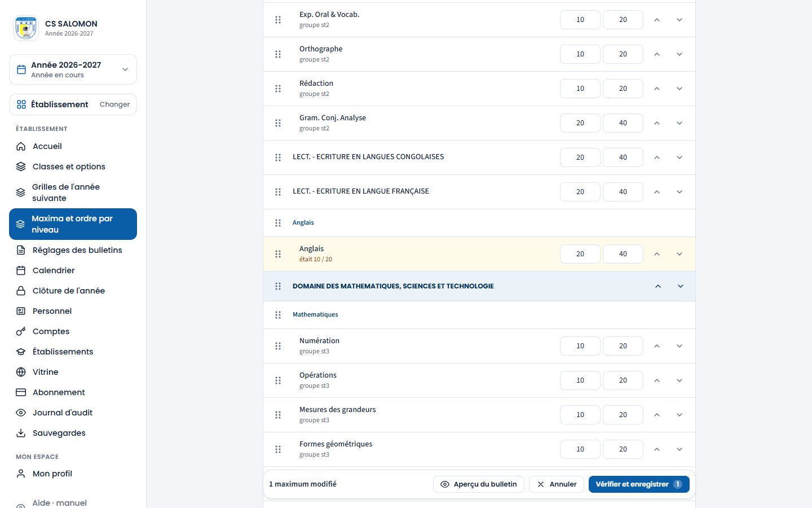The image size is (812, 508).
Task: Move Opérations row up
Action: [657, 380]
